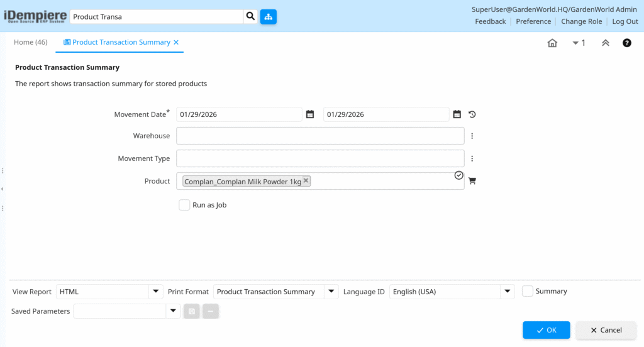The image size is (644, 347).
Task: Open the Preference link
Action: coord(533,21)
